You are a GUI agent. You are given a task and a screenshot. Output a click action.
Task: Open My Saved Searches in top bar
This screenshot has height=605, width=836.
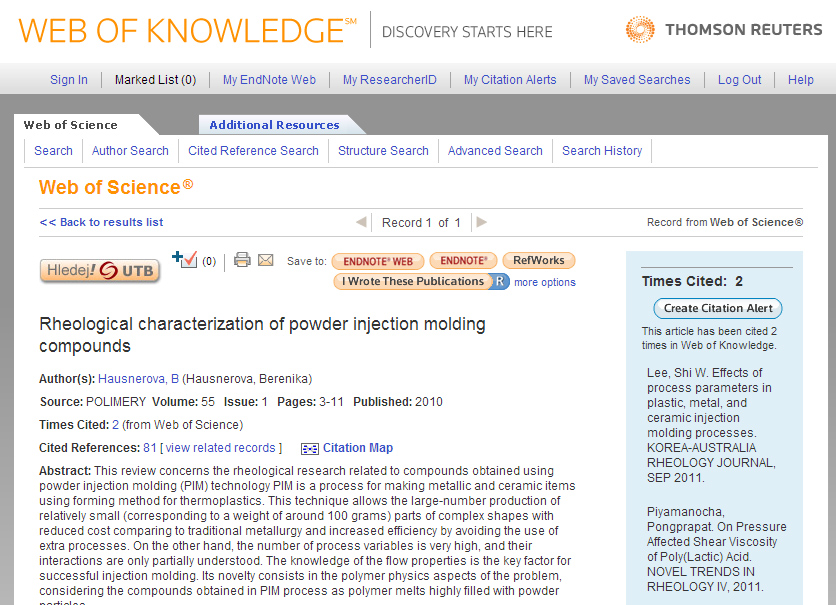[636, 80]
